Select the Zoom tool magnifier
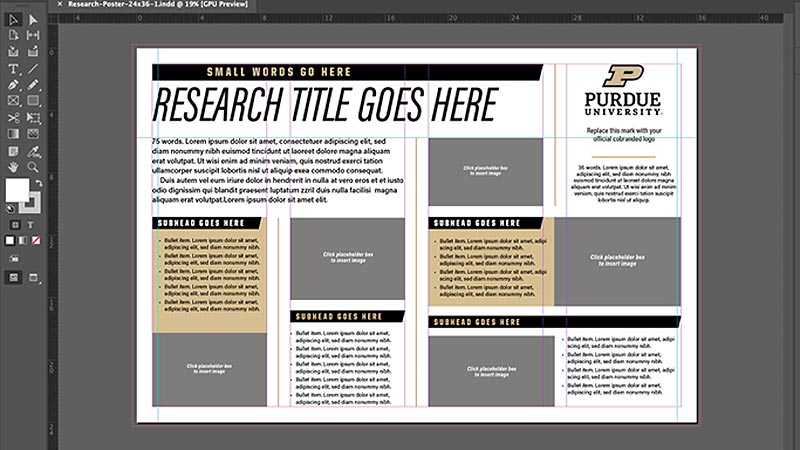800x450 pixels. (33, 167)
